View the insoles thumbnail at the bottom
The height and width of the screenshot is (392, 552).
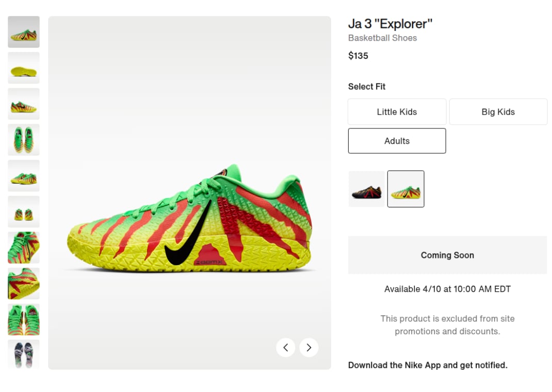pyautogui.click(x=23, y=354)
